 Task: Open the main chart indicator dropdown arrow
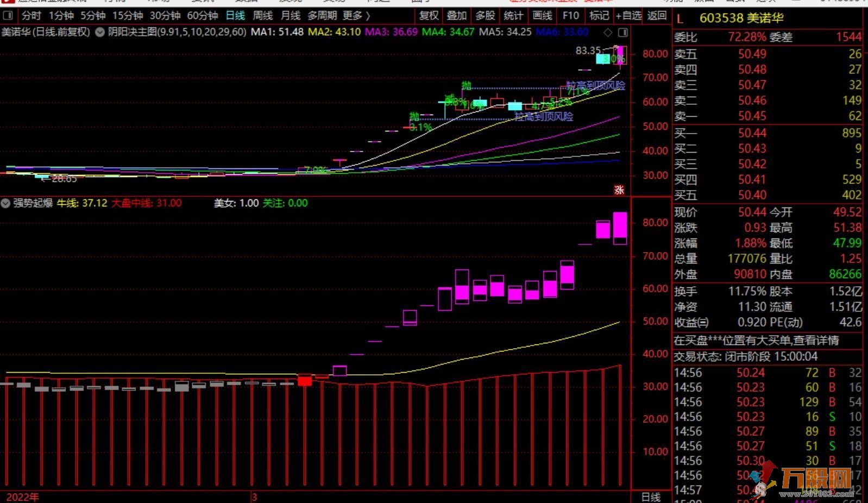click(100, 32)
